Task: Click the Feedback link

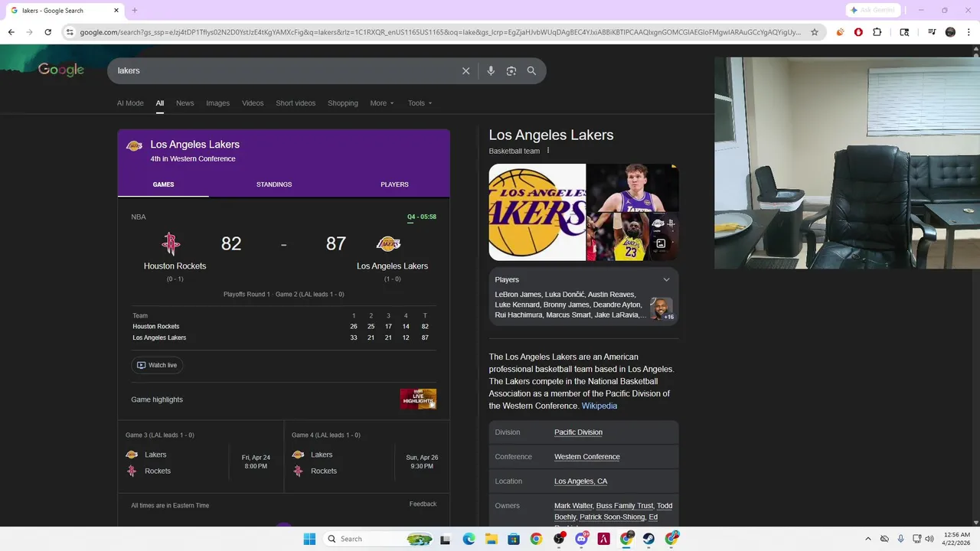Action: pyautogui.click(x=423, y=504)
